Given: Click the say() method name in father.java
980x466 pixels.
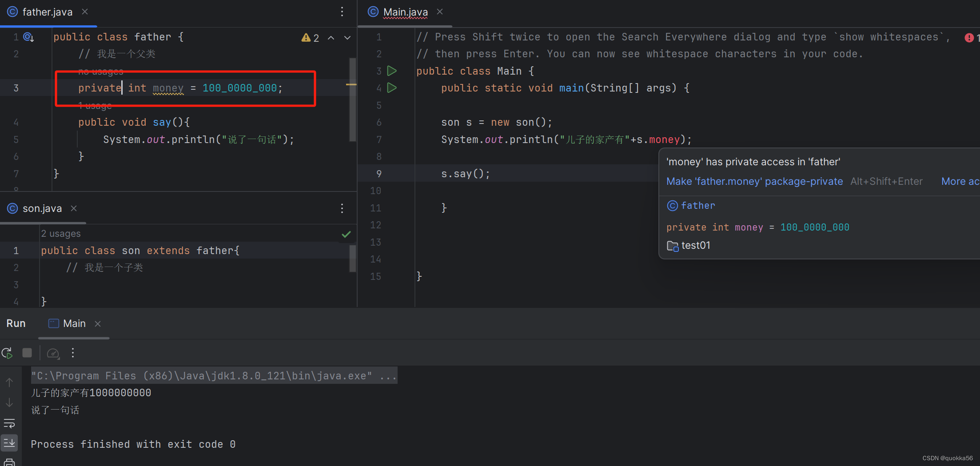Looking at the screenshot, I should pos(162,122).
